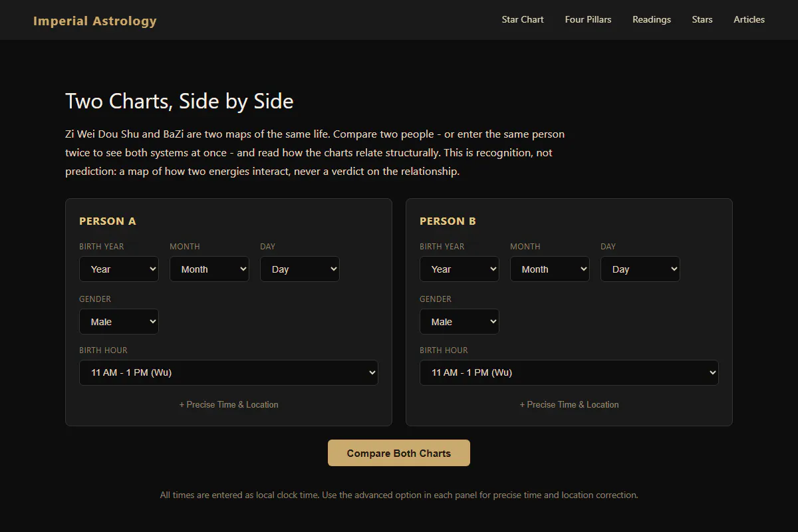Click the 'Two Charts, Side by Side' heading
The image size is (798, 532).
pos(180,102)
